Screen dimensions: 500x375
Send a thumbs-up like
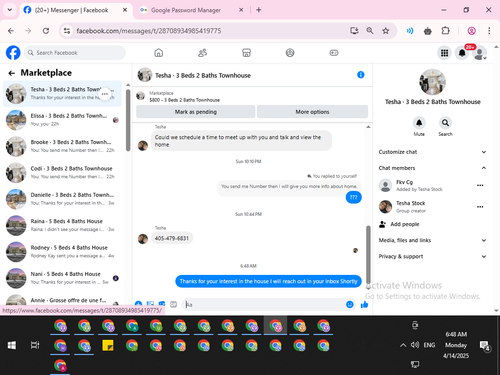tap(364, 304)
